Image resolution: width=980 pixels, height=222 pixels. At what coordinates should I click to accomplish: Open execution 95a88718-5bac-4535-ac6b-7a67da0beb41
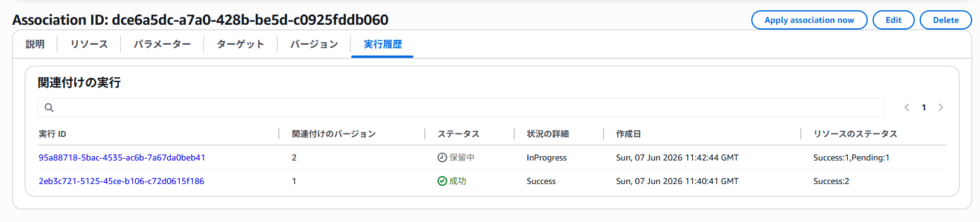point(122,157)
